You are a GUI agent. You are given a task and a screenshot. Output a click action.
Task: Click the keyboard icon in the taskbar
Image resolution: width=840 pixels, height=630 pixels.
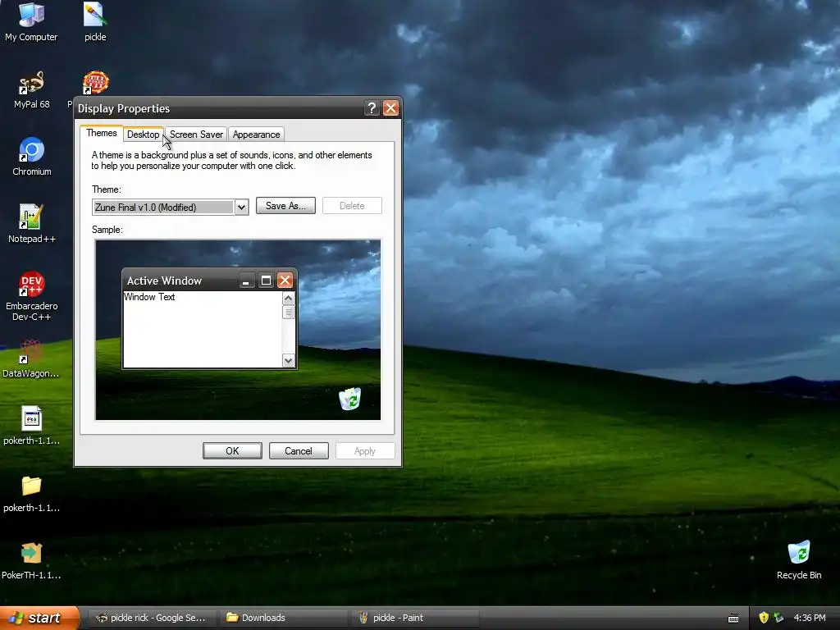[x=733, y=619]
